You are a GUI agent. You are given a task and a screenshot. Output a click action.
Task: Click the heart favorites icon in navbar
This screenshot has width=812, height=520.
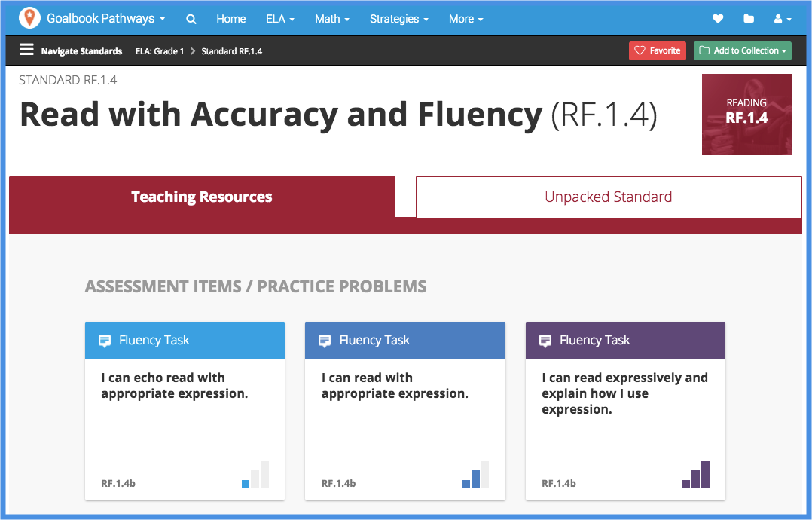717,18
